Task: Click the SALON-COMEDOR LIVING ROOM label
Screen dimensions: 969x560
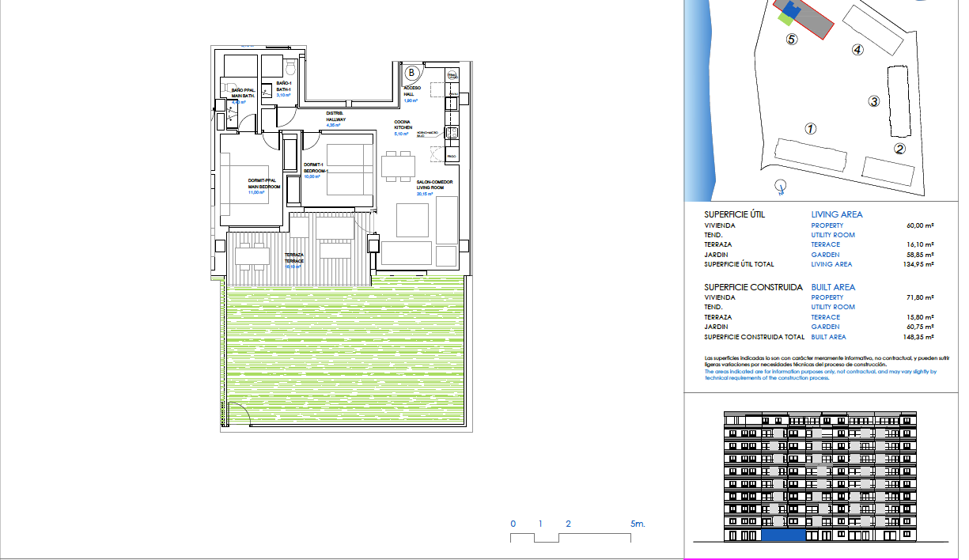Action: (435, 185)
